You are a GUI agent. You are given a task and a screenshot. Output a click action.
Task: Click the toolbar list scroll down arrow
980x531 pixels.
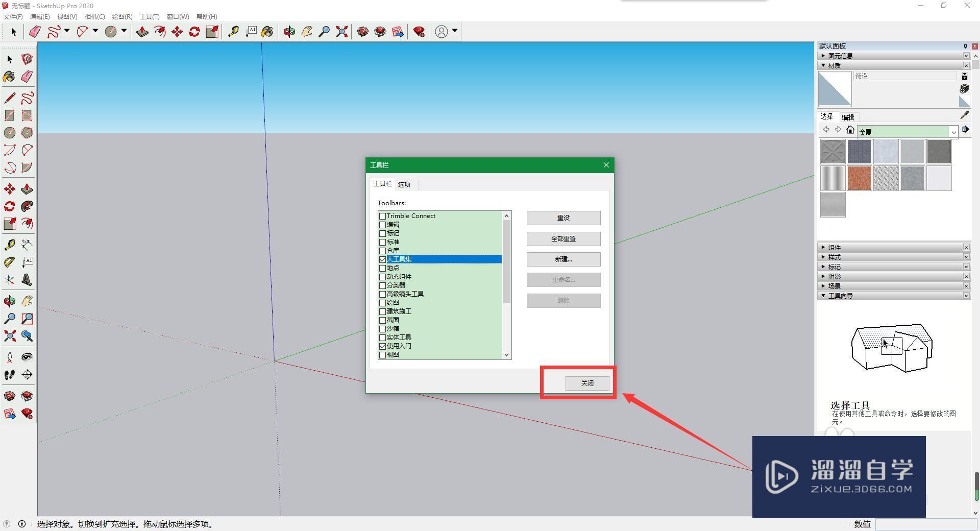(506, 355)
